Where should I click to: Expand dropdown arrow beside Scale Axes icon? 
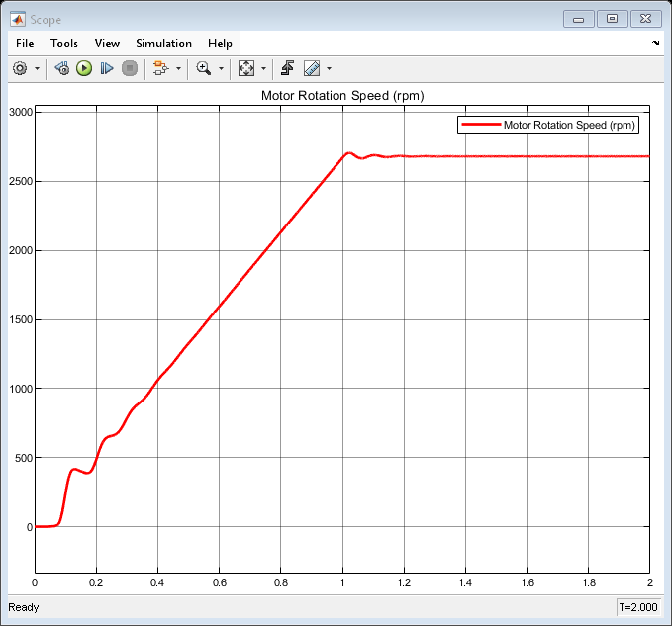[x=264, y=68]
